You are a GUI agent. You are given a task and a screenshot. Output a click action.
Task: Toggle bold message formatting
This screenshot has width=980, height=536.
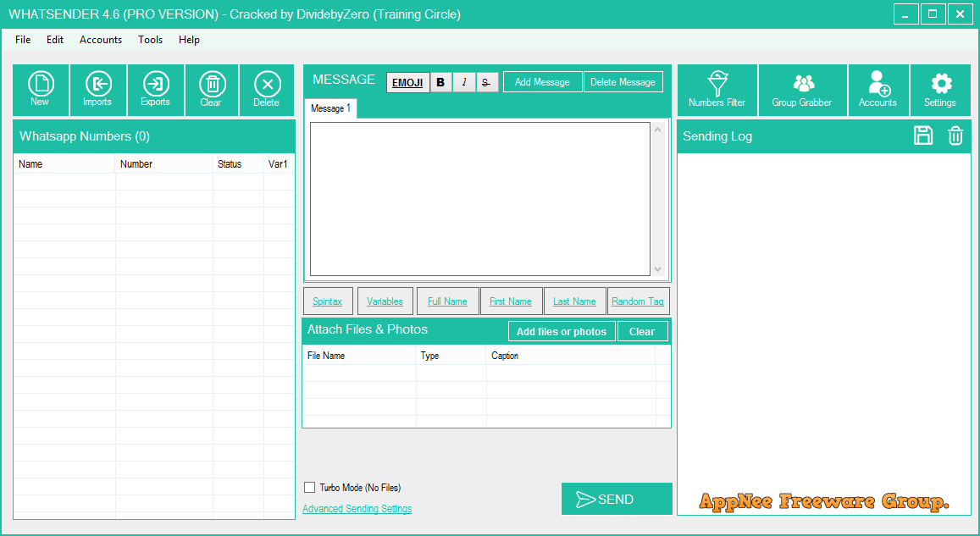[x=440, y=82]
